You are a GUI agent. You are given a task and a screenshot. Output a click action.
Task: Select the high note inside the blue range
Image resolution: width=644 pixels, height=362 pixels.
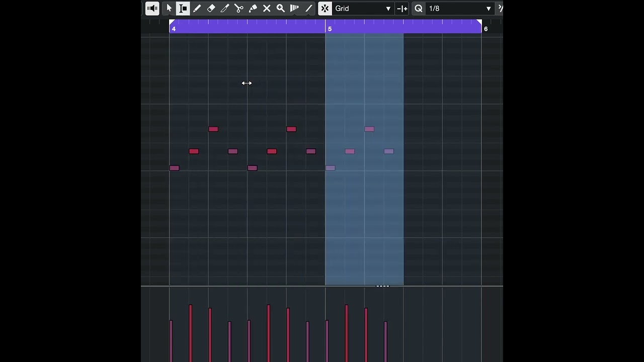click(369, 129)
